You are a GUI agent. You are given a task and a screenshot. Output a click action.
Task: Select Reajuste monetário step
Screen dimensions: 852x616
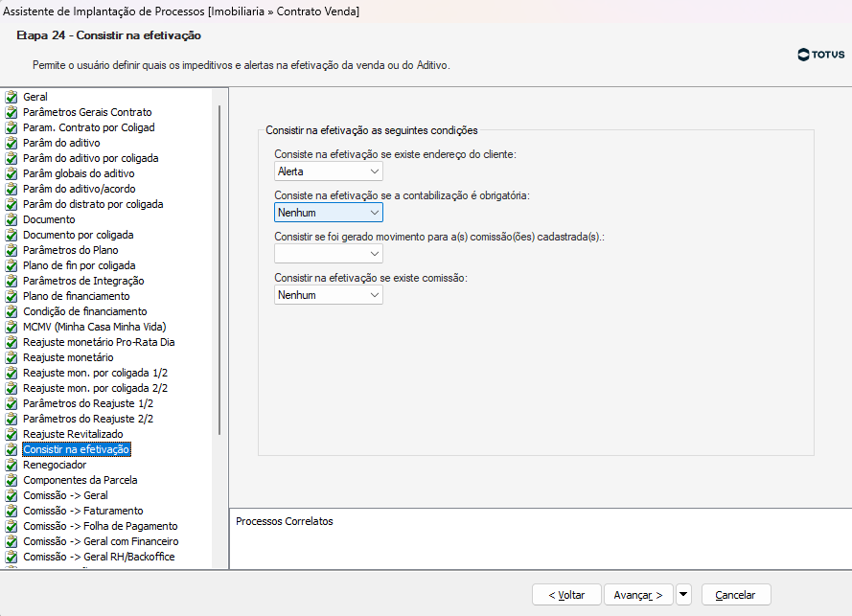pyautogui.click(x=68, y=357)
